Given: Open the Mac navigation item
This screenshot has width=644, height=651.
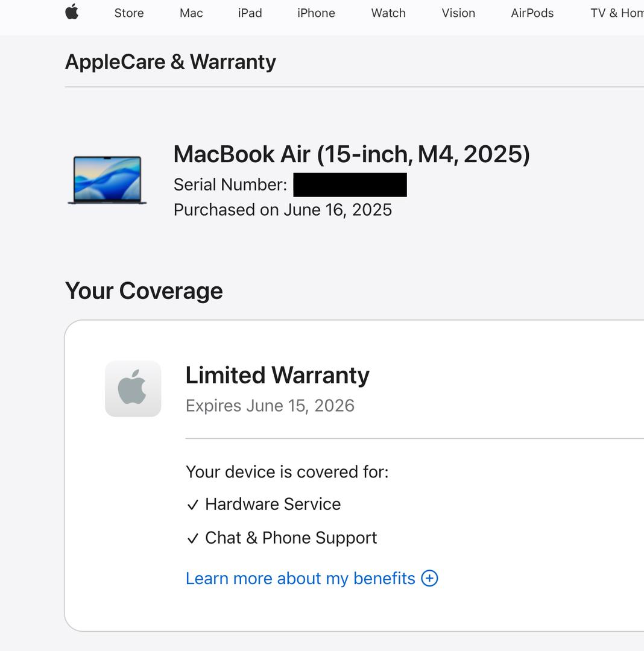Looking at the screenshot, I should pos(191,13).
